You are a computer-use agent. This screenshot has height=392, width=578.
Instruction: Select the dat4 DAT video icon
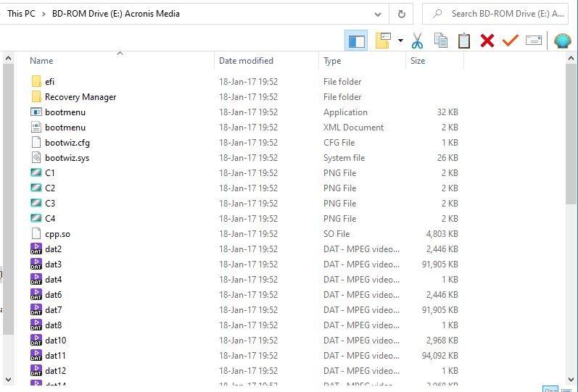pyautogui.click(x=36, y=279)
